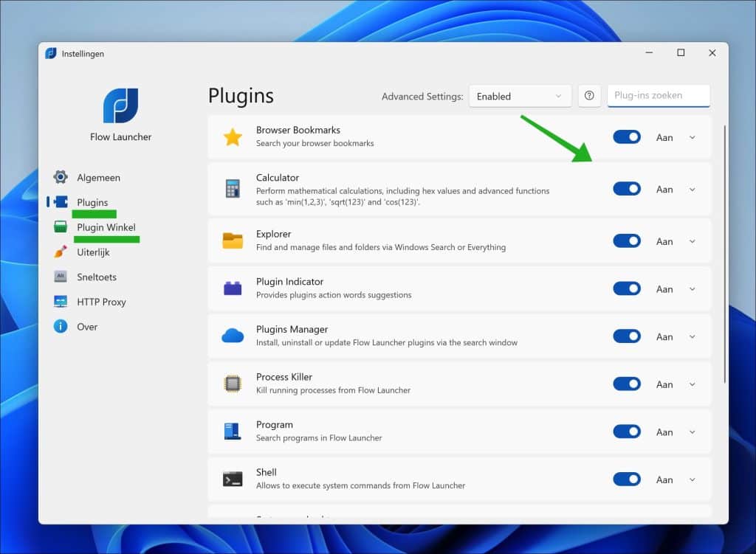Click the Alt key icon beside Sneltoets
Viewport: 756px width, 554px height.
click(61, 277)
